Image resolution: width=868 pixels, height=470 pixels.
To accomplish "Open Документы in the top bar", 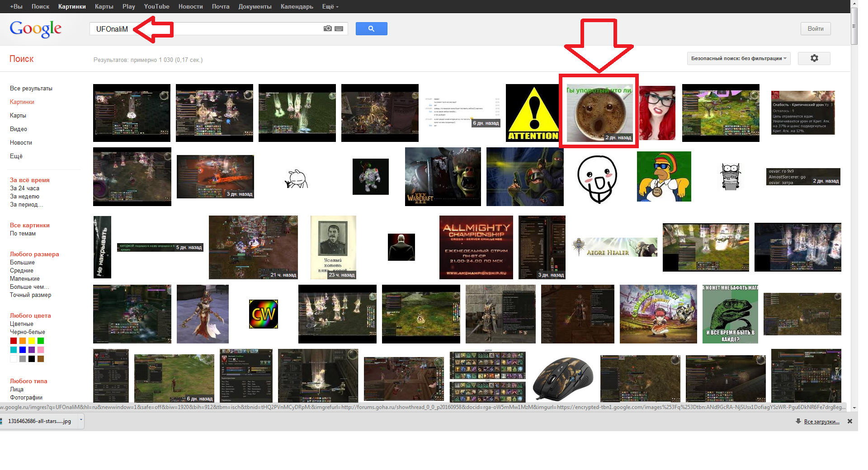I will 255,6.
